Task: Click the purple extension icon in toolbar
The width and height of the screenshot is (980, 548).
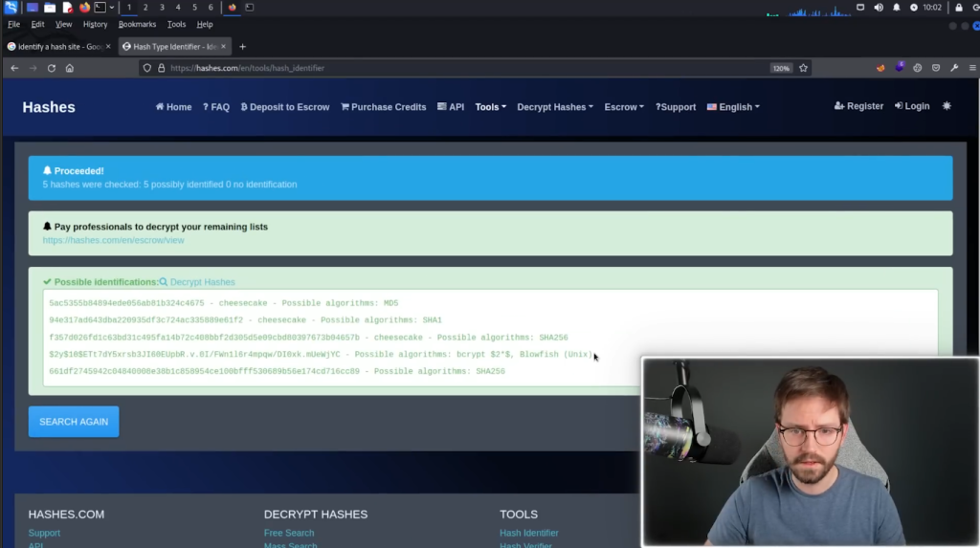Action: [x=900, y=68]
